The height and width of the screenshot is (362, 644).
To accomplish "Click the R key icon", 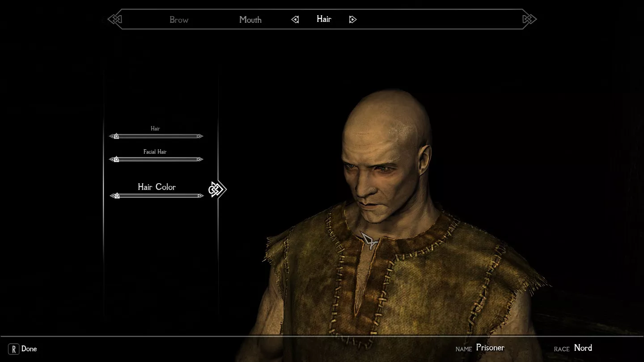I will [14, 349].
